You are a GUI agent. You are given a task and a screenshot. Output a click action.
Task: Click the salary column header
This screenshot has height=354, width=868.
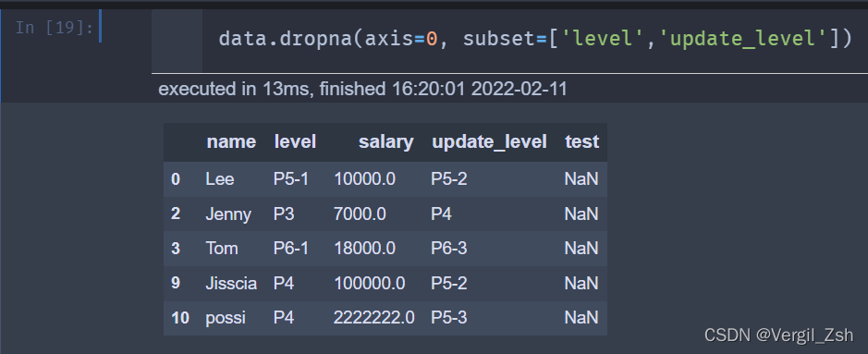pyautogui.click(x=385, y=142)
